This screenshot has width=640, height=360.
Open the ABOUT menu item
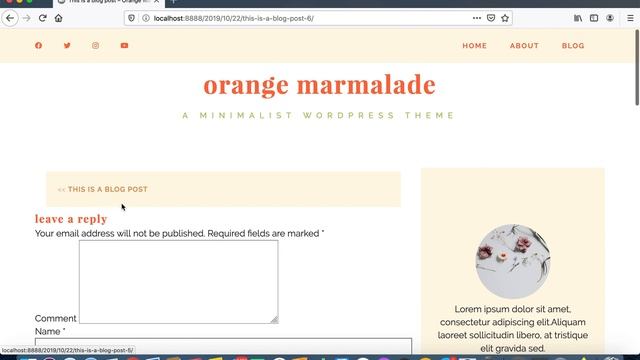coord(524,46)
